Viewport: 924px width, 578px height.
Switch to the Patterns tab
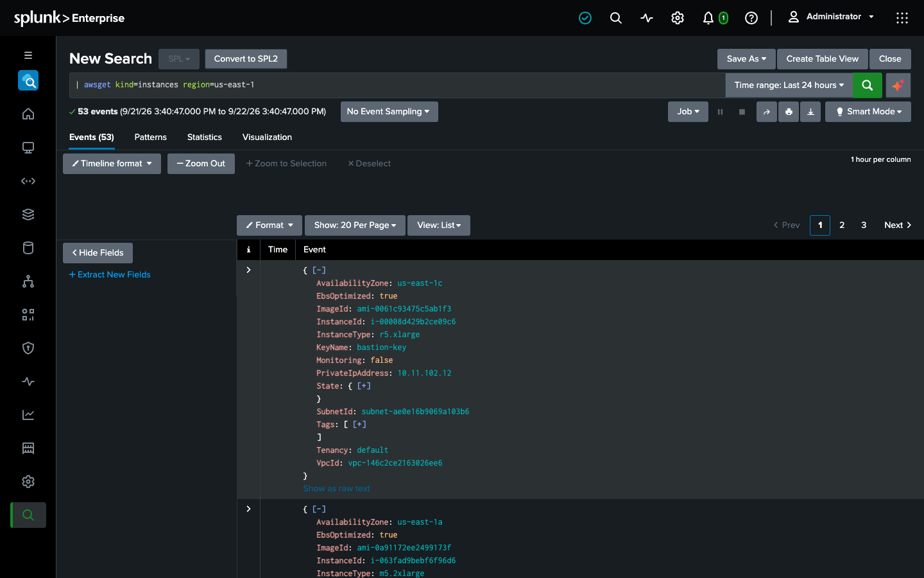click(x=151, y=137)
